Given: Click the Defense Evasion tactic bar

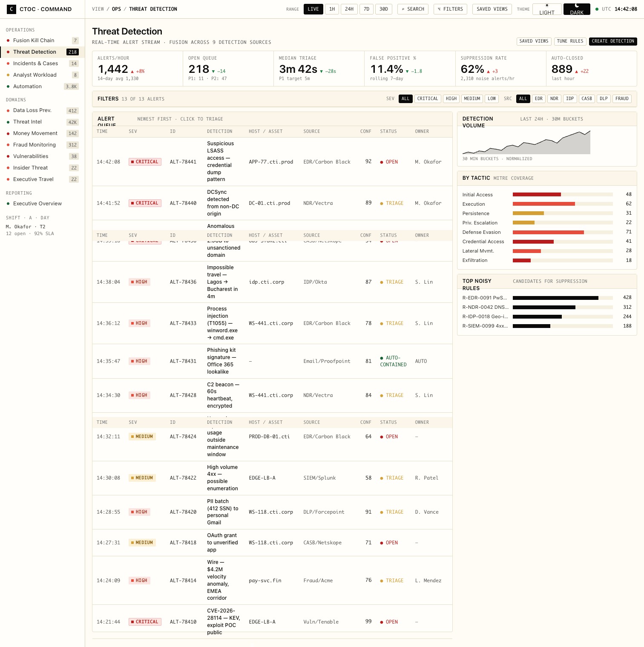Looking at the screenshot, I should (x=563, y=232).
